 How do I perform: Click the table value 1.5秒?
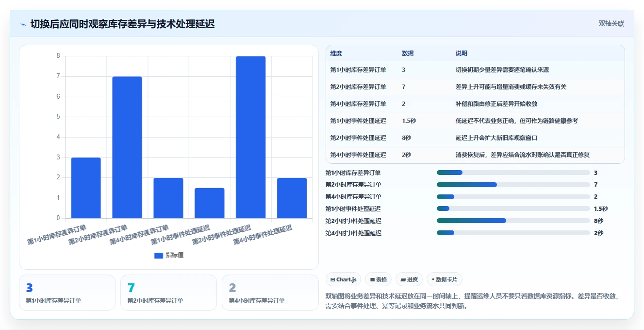[409, 121]
